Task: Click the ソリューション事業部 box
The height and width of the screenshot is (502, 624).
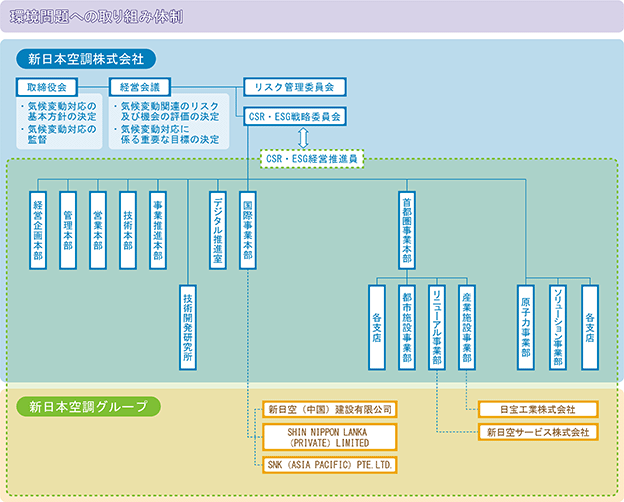Action: click(558, 327)
